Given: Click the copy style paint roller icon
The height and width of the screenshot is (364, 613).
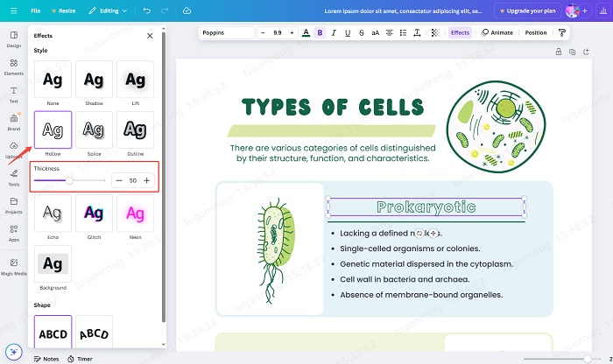Looking at the screenshot, I should pos(562,32).
